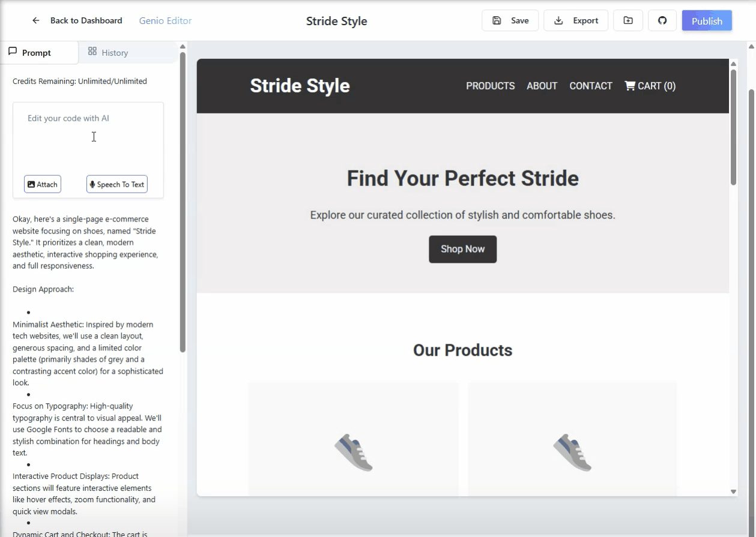The image size is (756, 537).
Task: Activate Speech To Text input
Action: tap(117, 184)
